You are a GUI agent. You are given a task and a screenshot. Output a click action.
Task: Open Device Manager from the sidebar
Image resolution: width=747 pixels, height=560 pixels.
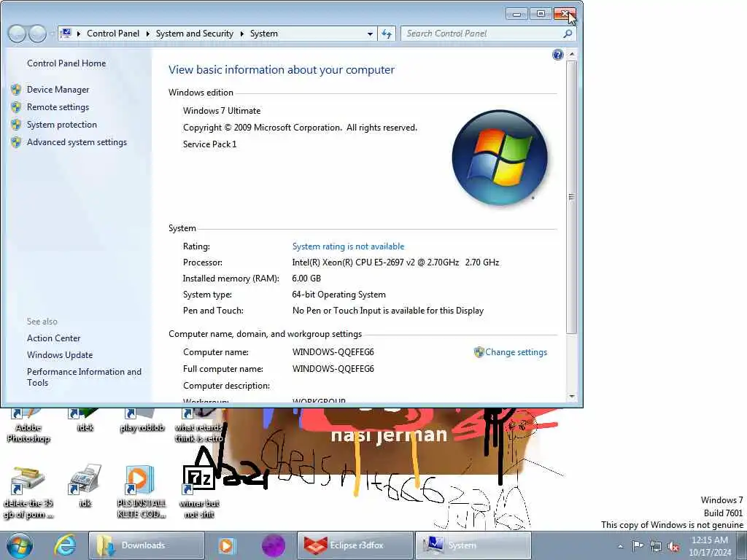[58, 90]
